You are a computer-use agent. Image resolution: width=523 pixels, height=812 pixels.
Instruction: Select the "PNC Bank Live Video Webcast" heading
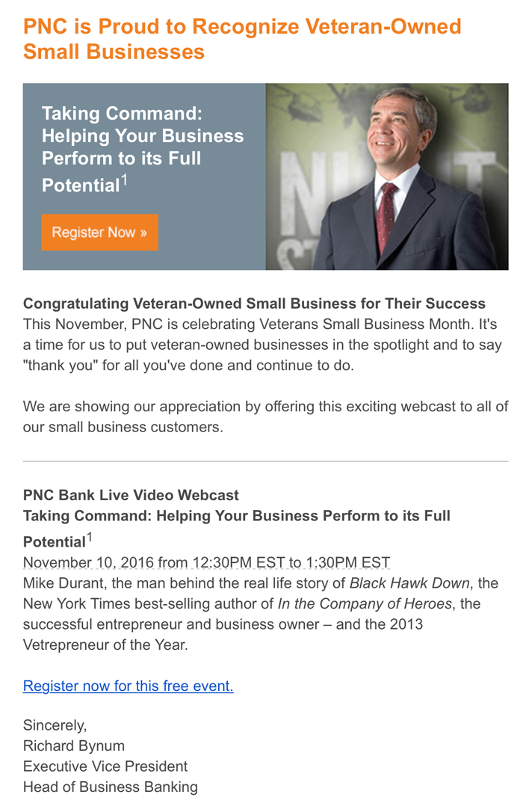coord(131,495)
